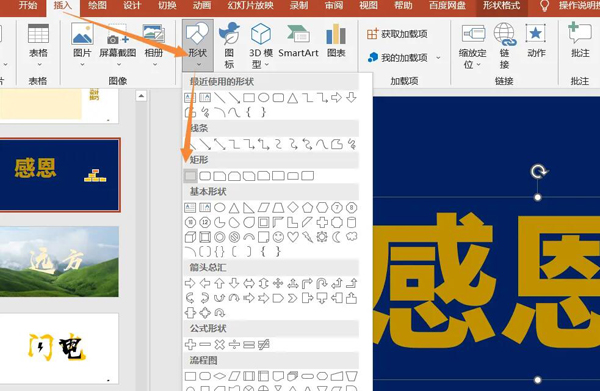Select the sun shape

322,237
